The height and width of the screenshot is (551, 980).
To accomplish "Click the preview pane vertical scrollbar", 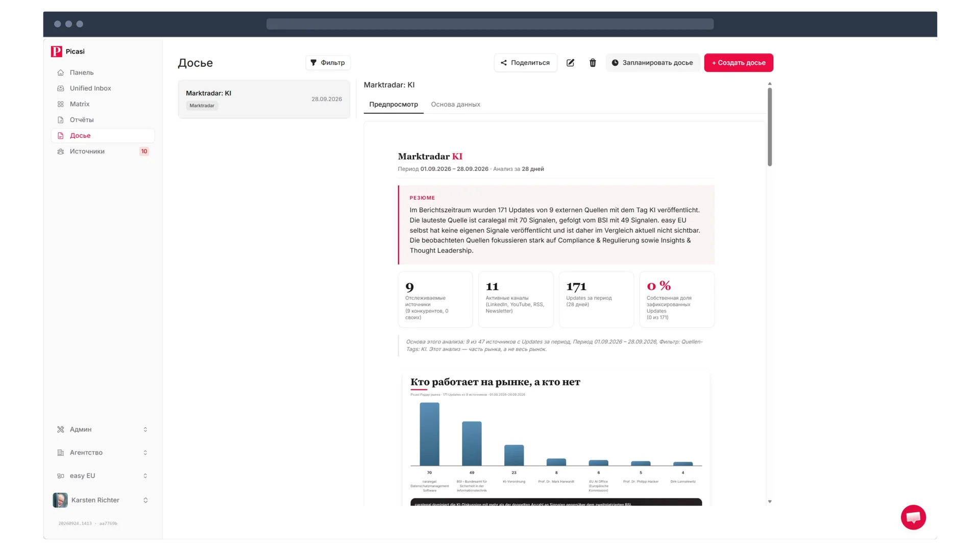I will [770, 127].
